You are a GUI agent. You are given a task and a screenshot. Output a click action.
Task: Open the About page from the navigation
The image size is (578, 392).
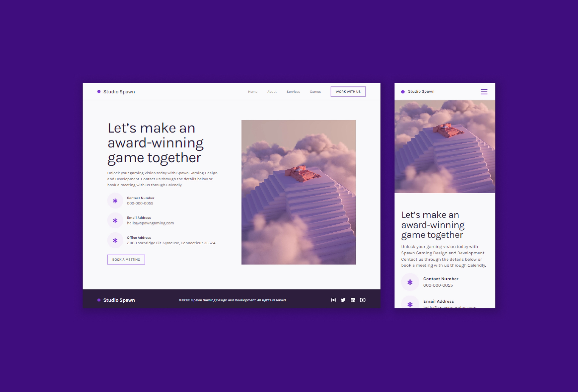[272, 92]
